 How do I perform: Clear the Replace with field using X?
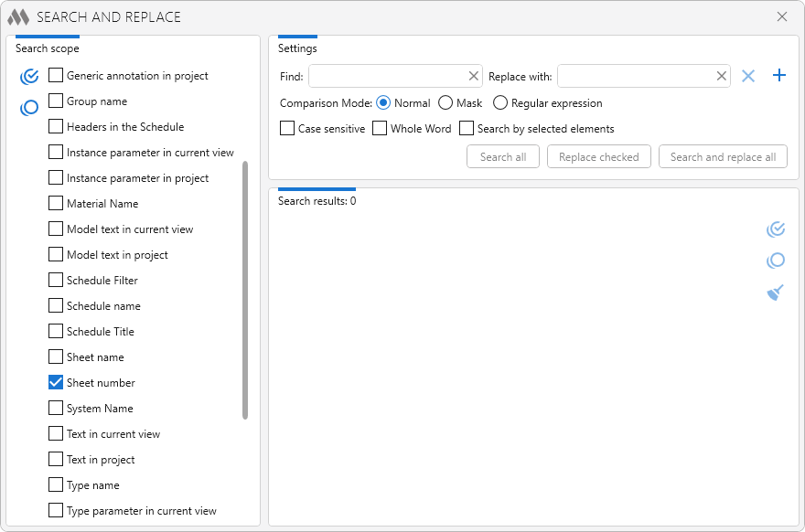(721, 76)
